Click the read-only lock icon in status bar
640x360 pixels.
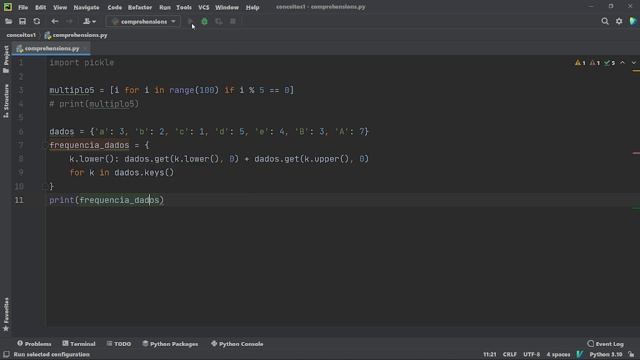click(x=631, y=354)
